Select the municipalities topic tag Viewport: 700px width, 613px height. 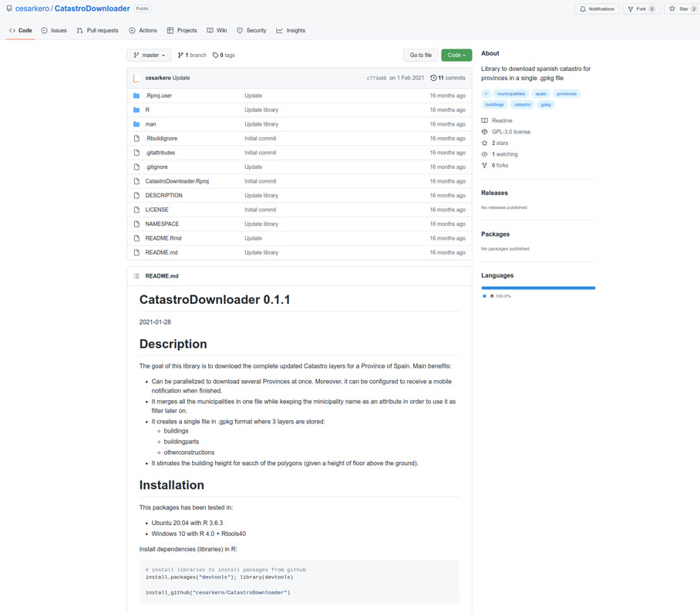click(511, 94)
